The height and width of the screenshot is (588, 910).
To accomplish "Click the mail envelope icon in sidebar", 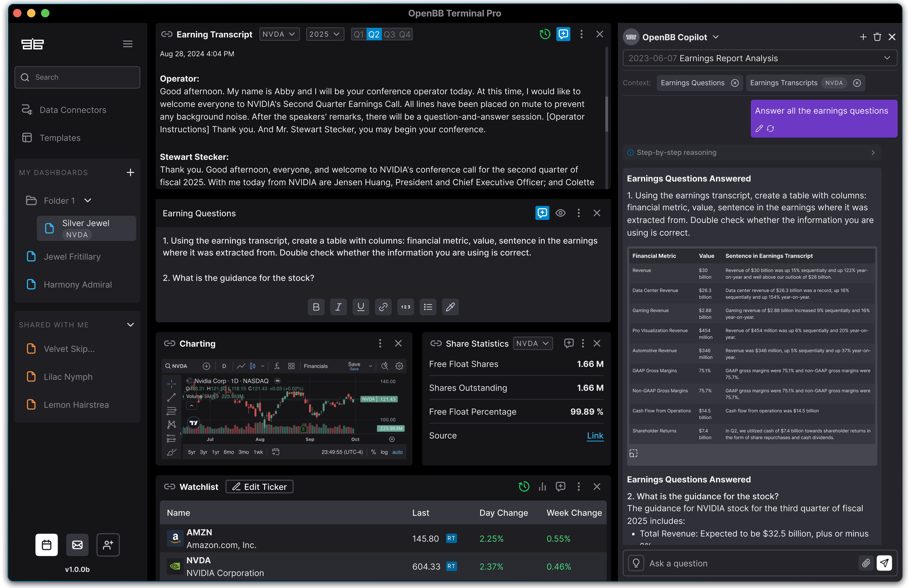I will coord(77,544).
